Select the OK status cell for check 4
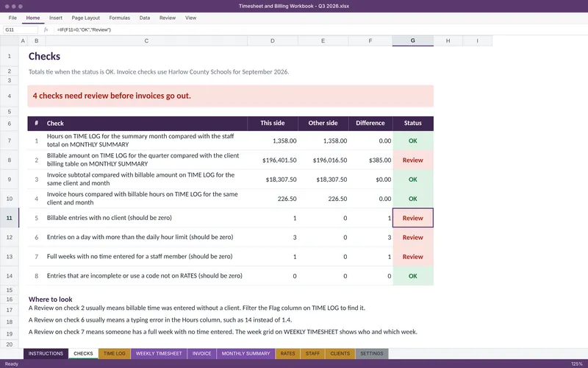The image size is (588, 368). pos(413,199)
